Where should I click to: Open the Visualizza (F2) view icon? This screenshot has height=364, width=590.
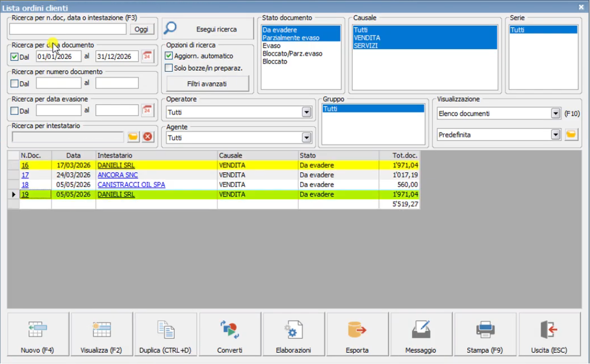click(101, 329)
